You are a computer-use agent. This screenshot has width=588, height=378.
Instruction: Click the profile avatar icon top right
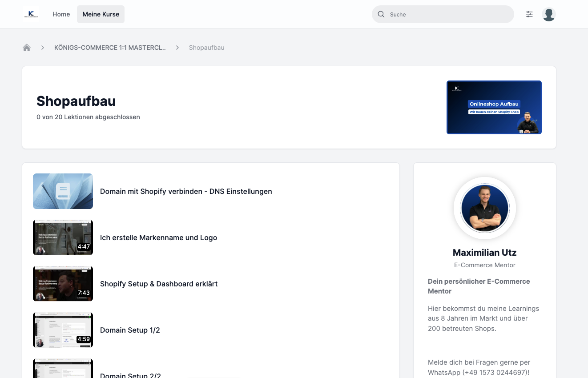[548, 14]
